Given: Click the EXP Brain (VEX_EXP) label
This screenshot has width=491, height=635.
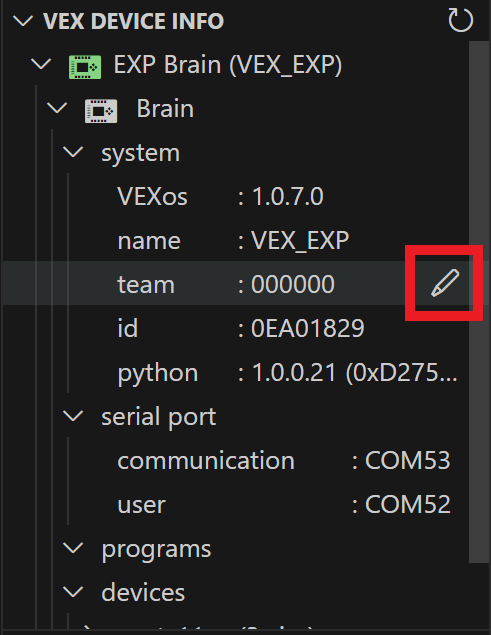Looking at the screenshot, I should point(228,65).
